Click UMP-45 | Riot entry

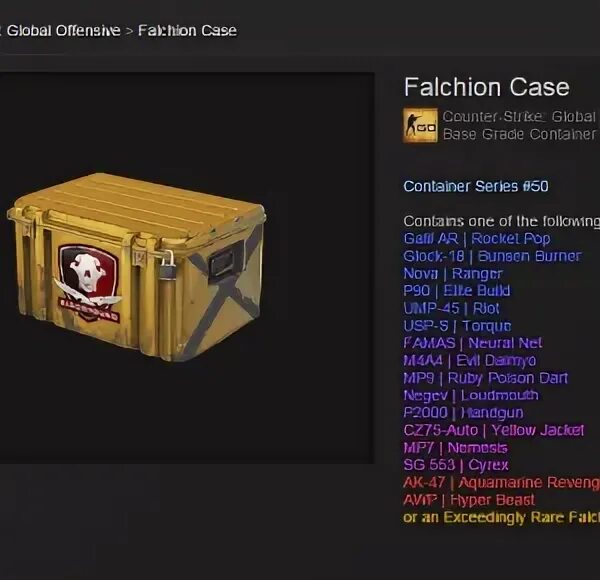coord(452,308)
